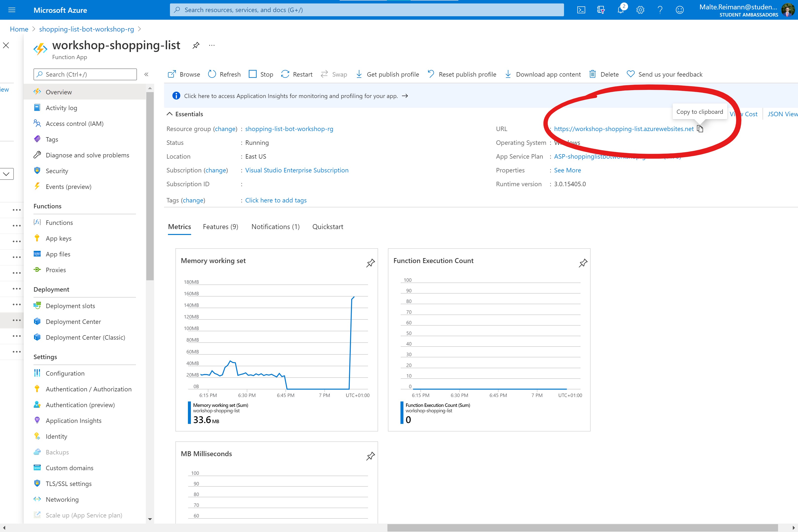Collapse the Essentials section
This screenshot has height=532, width=798.
coord(170,114)
